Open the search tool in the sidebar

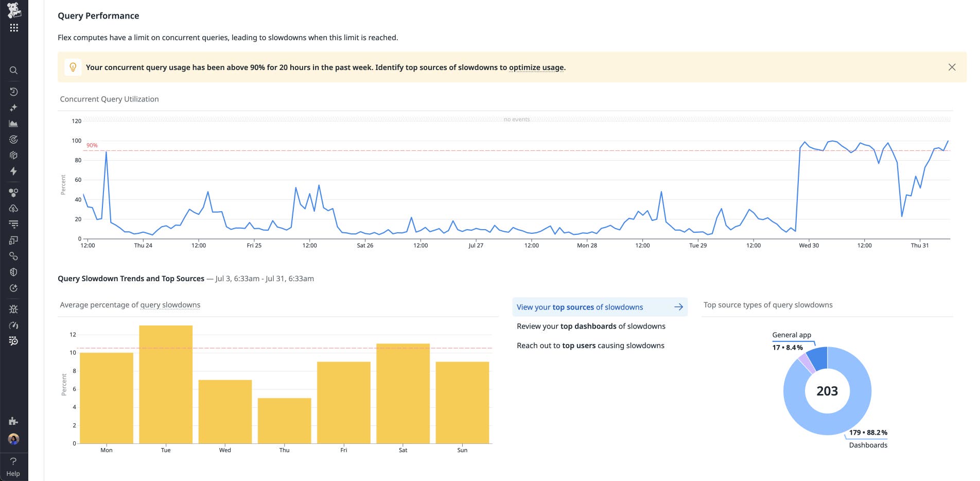pyautogui.click(x=14, y=71)
